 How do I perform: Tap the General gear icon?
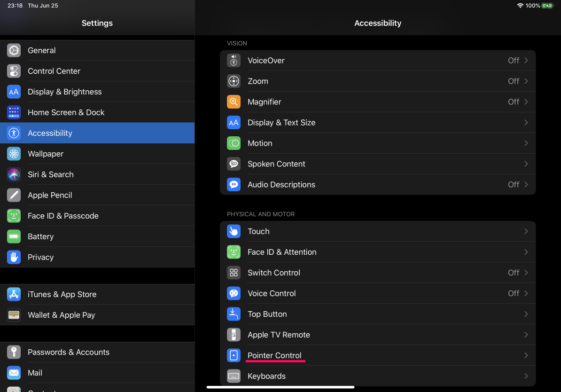(x=14, y=50)
